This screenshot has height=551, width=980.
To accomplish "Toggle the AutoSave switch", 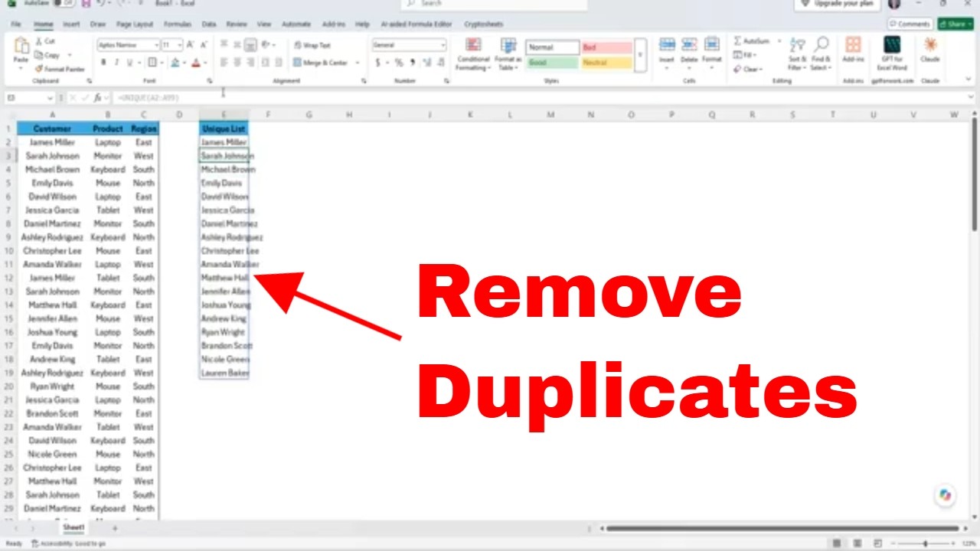I will pos(65,4).
